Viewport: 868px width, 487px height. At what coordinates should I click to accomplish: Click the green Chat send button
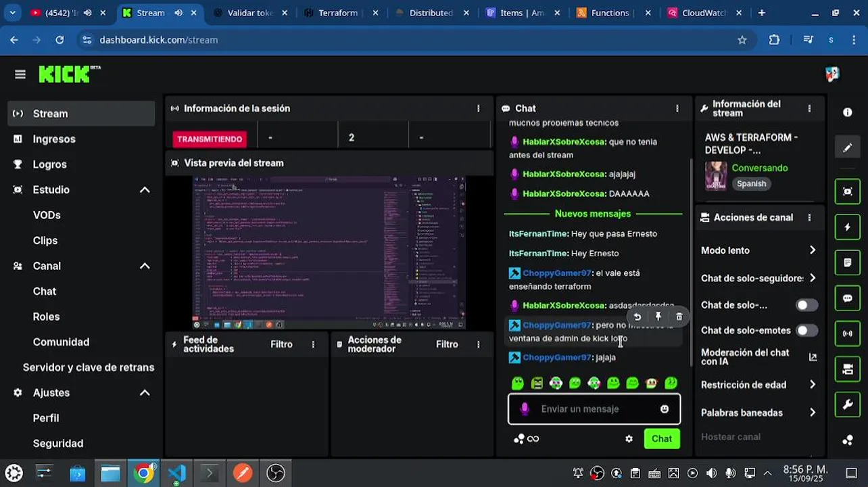coord(662,439)
